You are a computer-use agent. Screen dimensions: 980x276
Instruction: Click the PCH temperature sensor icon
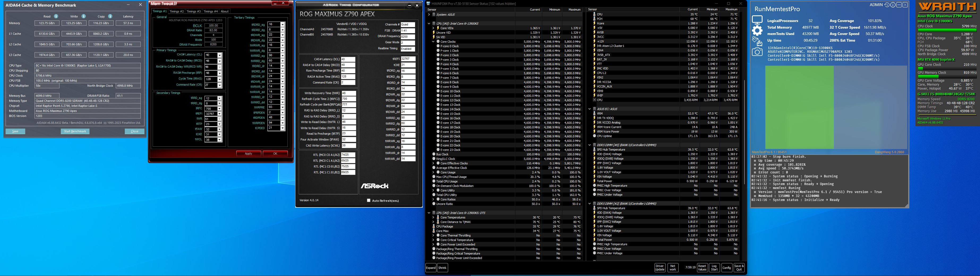pos(594,19)
